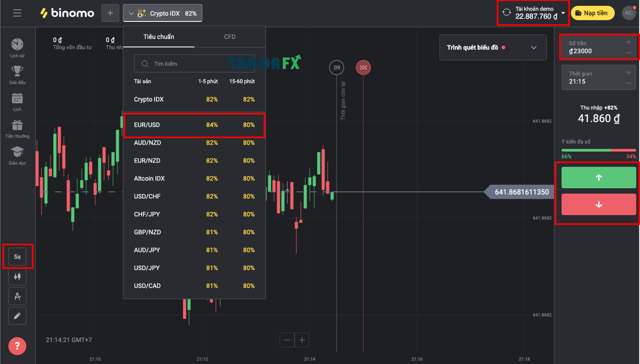Switch to Tiêu chuẩn tab

(x=159, y=37)
